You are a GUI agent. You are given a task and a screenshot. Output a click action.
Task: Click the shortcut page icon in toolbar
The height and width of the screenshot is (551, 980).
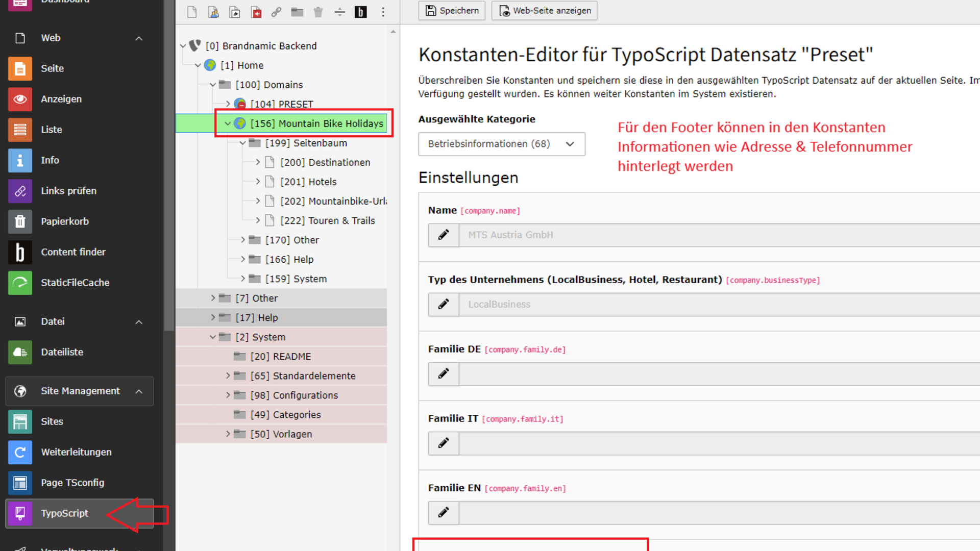tap(235, 12)
